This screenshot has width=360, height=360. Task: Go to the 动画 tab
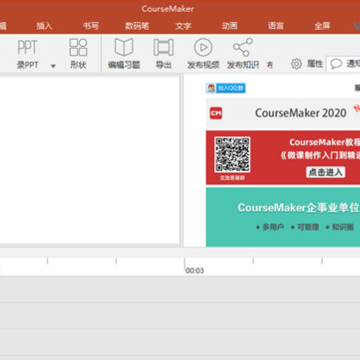(230, 26)
